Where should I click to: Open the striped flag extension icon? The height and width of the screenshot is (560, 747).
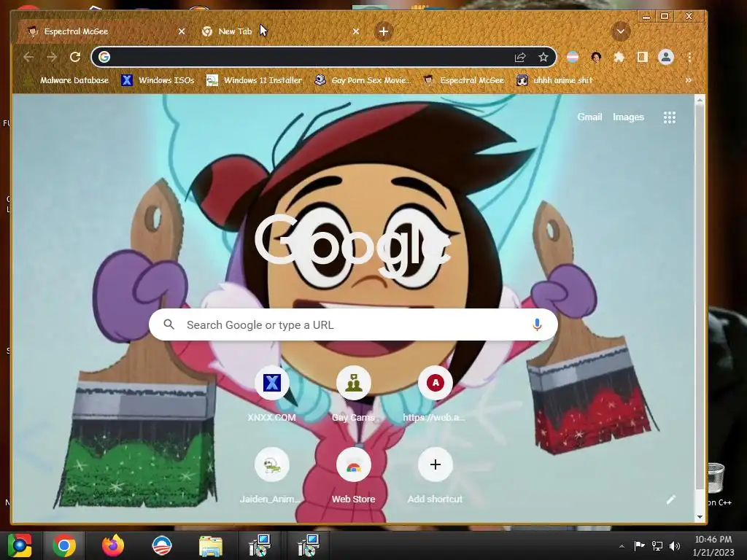click(572, 57)
